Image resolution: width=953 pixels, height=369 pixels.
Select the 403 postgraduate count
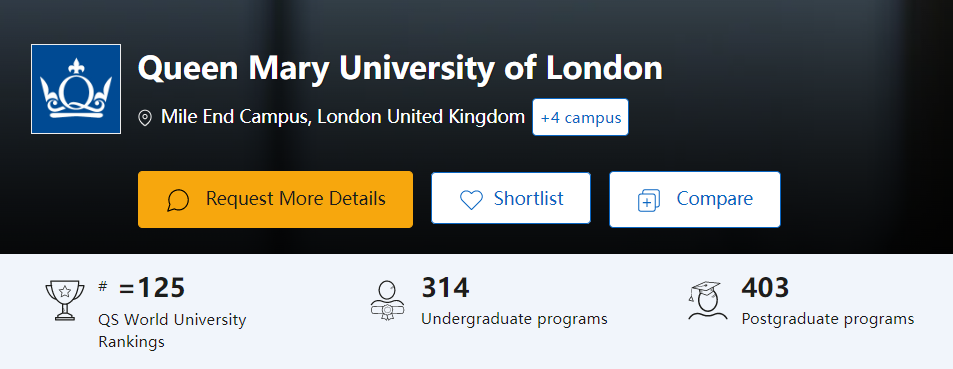(x=765, y=288)
